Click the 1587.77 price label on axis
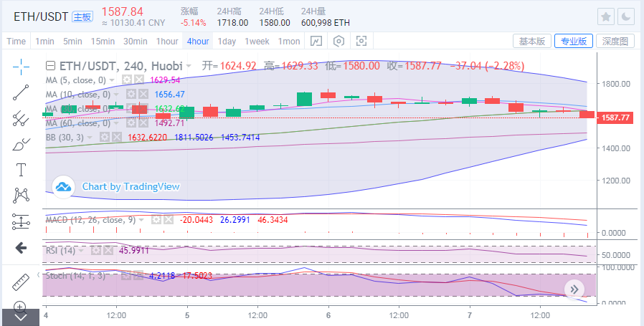Image resolution: width=644 pixels, height=326 pixels. 615,118
